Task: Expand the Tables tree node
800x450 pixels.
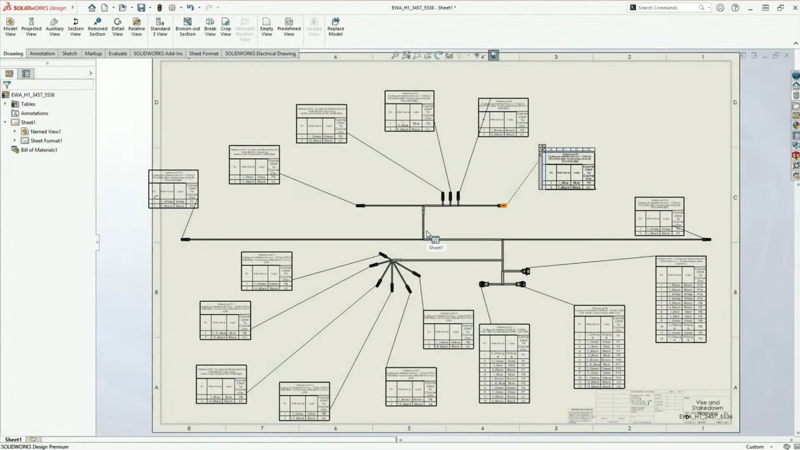Action: coord(5,104)
